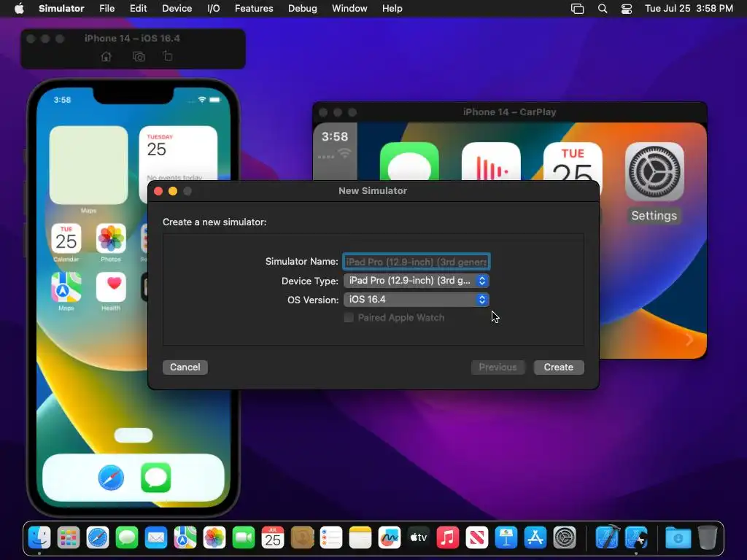Tap Safari in the iPhone simulator dock
The width and height of the screenshot is (747, 560).
click(x=111, y=478)
